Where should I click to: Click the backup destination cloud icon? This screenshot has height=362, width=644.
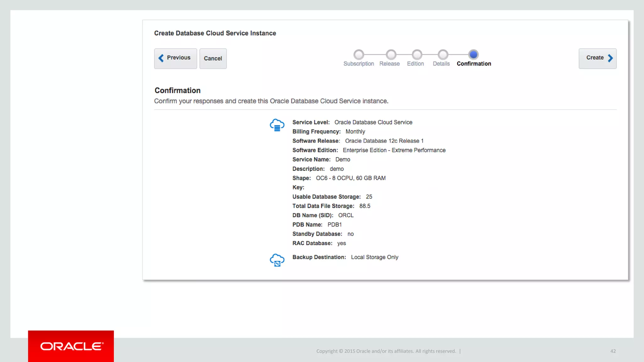click(x=277, y=260)
